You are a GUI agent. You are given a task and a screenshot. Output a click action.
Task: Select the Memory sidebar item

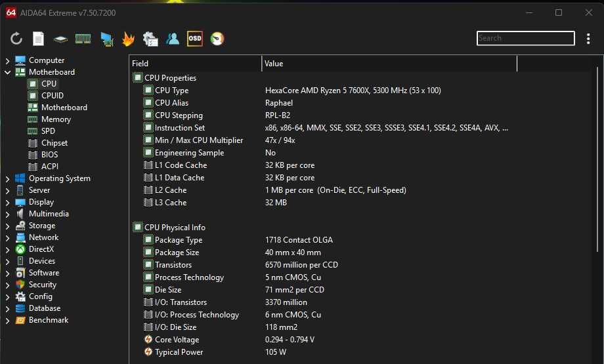pos(56,119)
